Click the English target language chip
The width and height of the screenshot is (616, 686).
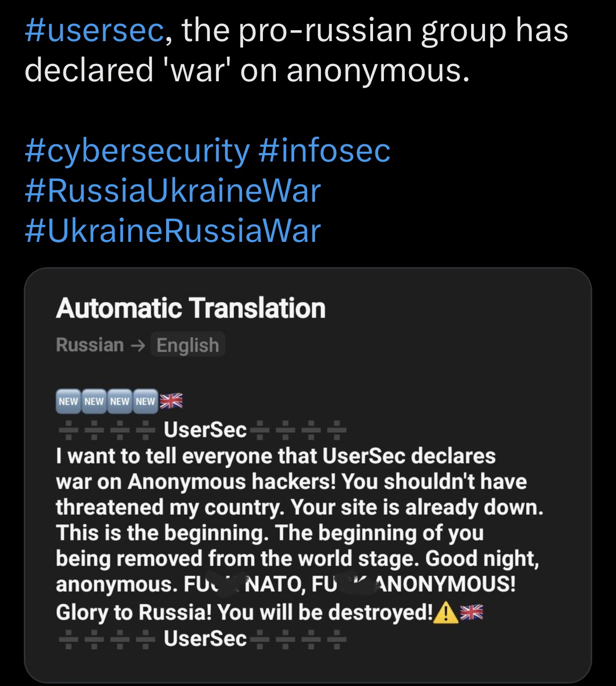[187, 345]
